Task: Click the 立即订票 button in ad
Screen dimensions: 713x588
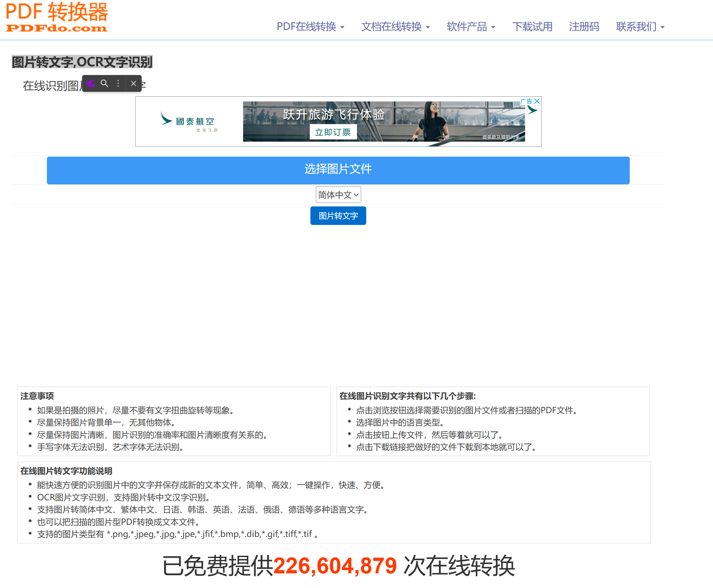Action: (333, 132)
